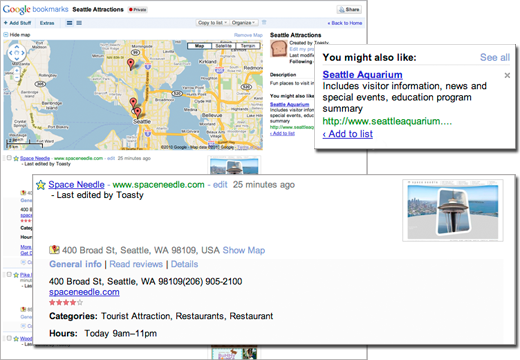Open the Read reviews tab
Viewport: 520px width, 360px height.
click(x=136, y=264)
